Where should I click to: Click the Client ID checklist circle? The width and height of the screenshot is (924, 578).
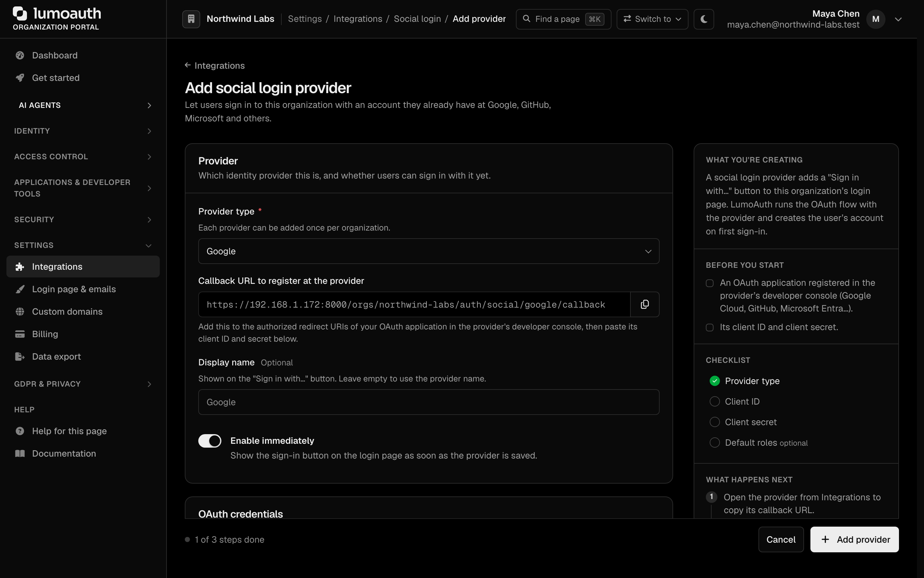tap(714, 401)
